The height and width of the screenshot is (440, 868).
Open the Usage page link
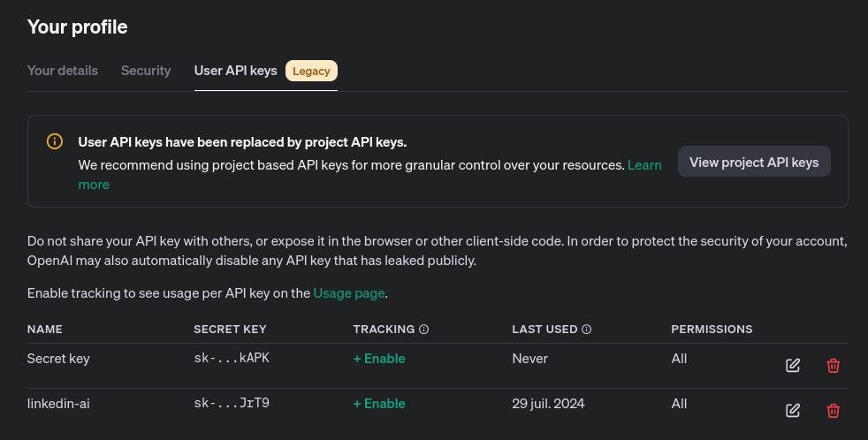point(349,293)
